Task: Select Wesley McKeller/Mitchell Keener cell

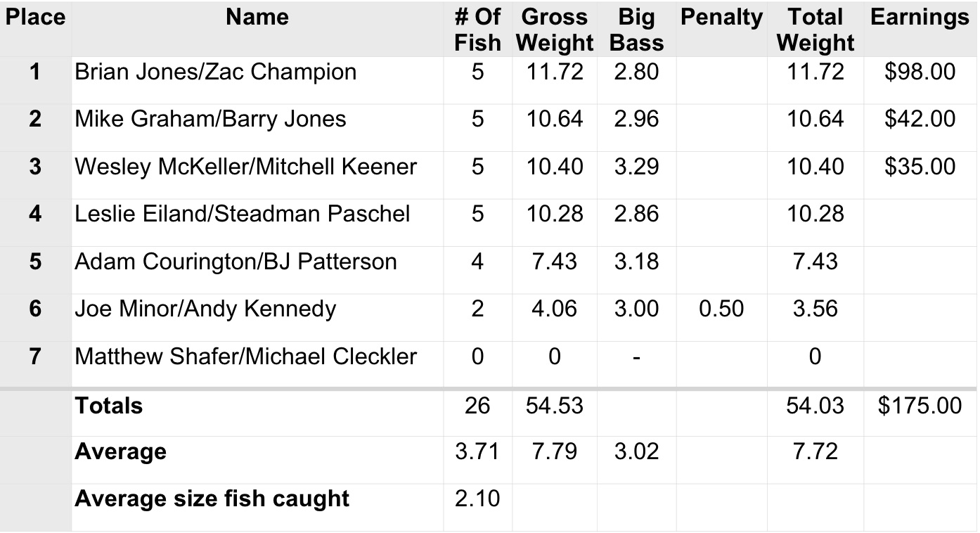Action: point(245,167)
